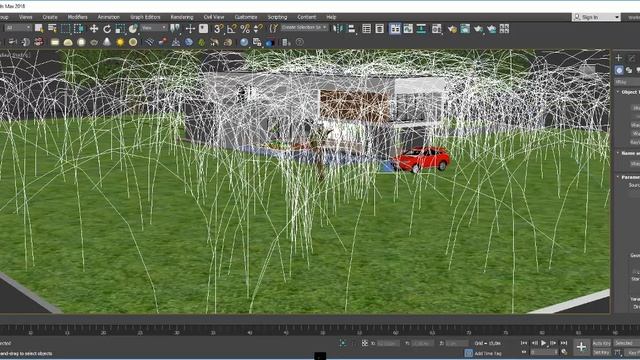Click the Mirror tool icon
This screenshot has width=640, height=360.
338,29
